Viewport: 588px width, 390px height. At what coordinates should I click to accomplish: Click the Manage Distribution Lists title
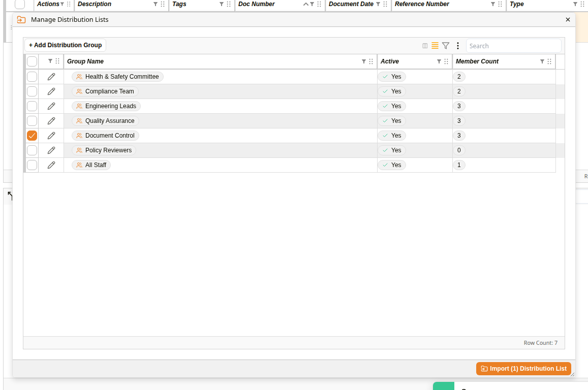pos(70,19)
